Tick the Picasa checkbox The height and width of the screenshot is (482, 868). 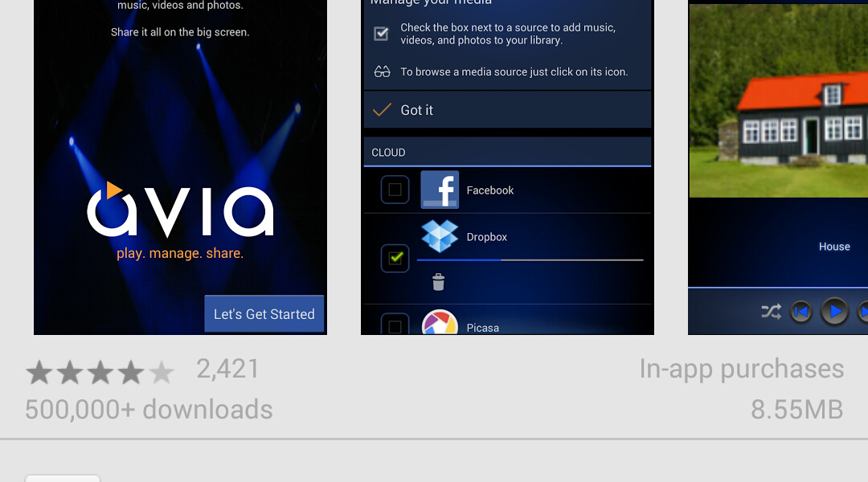[395, 325]
